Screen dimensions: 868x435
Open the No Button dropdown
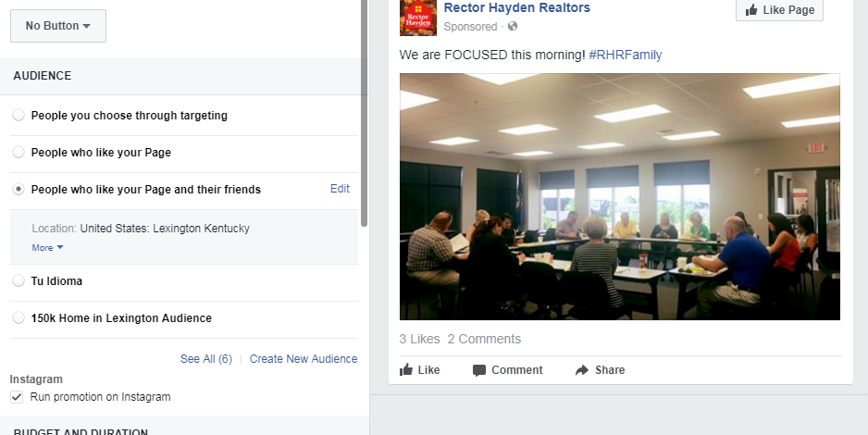(x=58, y=26)
